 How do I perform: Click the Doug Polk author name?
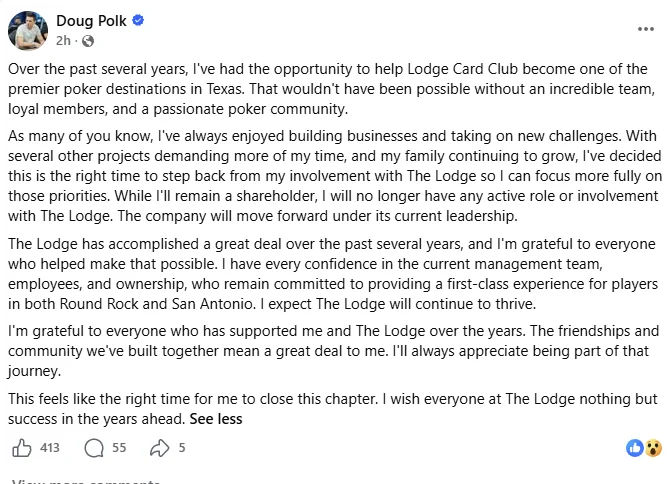tap(91, 20)
